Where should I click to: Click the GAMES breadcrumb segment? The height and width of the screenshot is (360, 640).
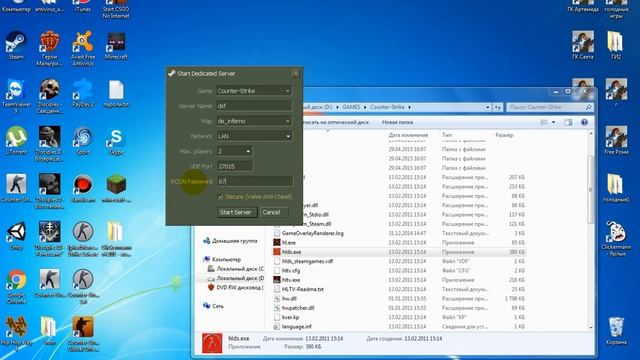click(351, 107)
